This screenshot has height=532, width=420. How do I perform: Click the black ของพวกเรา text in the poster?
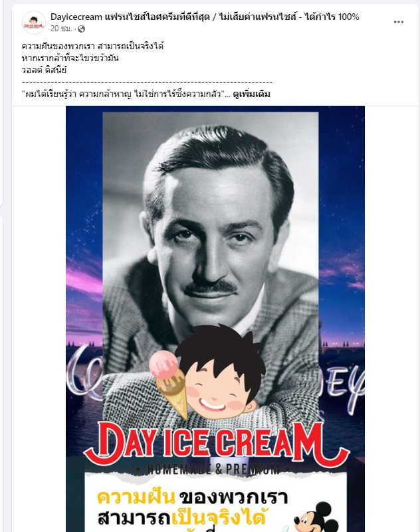click(233, 497)
